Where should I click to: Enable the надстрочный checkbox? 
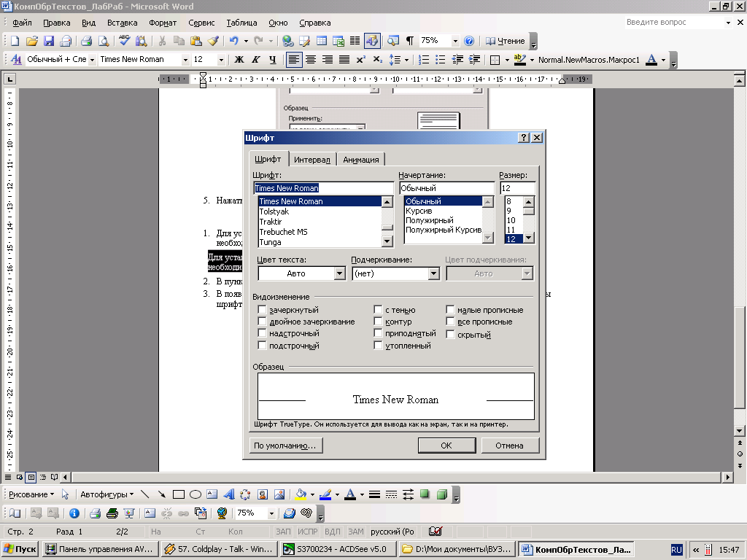[x=262, y=332]
